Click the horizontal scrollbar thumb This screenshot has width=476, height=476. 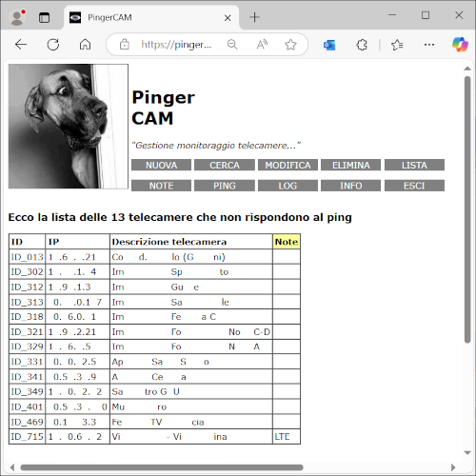pyautogui.click(x=162, y=467)
